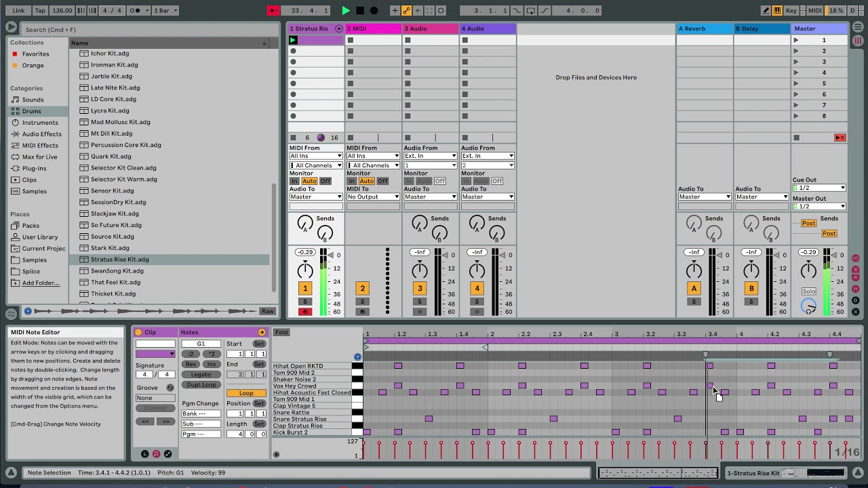The image size is (868, 488).
Task: Click the Legato button
Action: click(201, 374)
